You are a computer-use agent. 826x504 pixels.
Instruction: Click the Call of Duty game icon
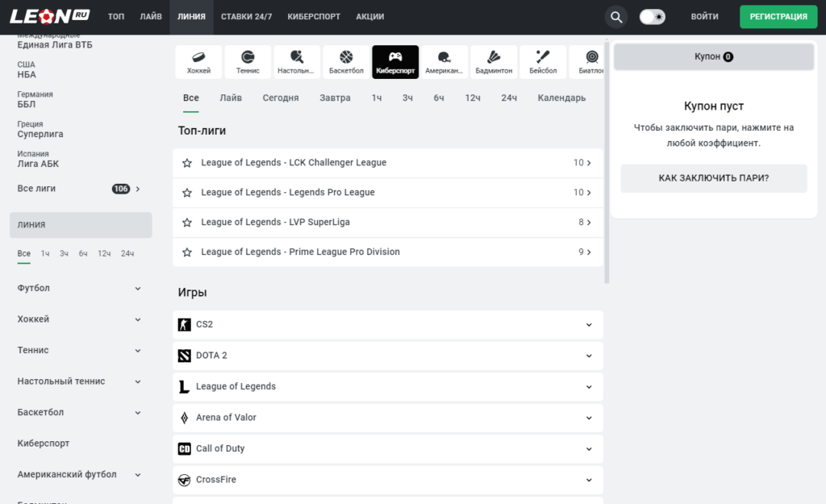click(185, 448)
